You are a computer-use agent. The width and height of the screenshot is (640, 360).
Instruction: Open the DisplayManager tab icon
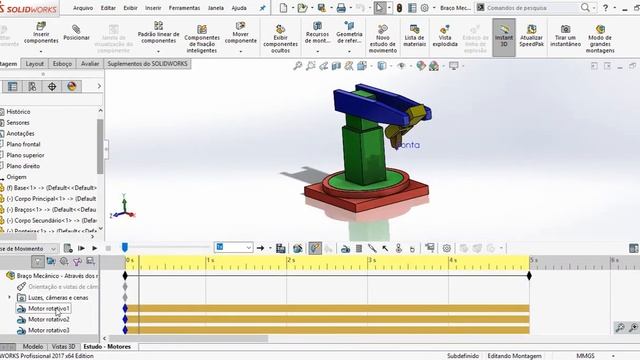tap(71, 87)
